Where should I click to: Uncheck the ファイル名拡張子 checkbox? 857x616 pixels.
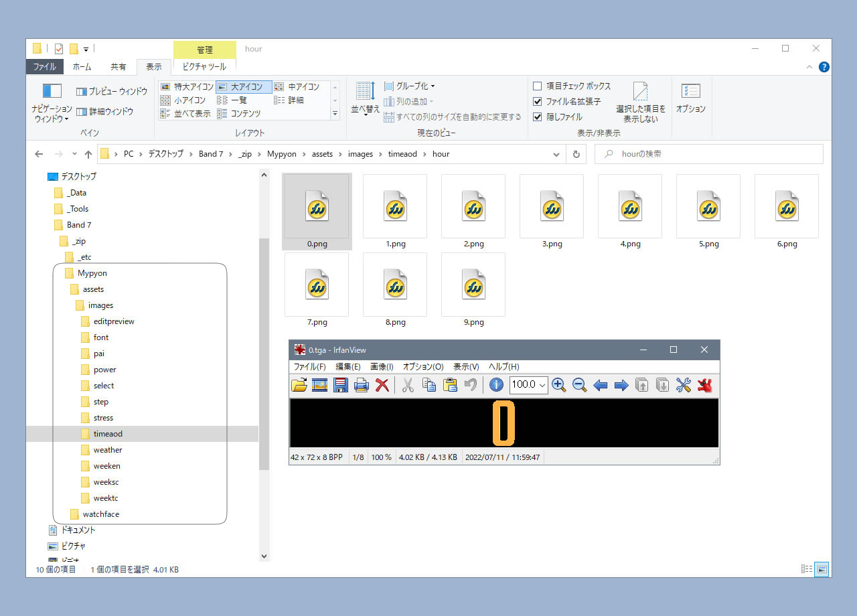coord(537,102)
